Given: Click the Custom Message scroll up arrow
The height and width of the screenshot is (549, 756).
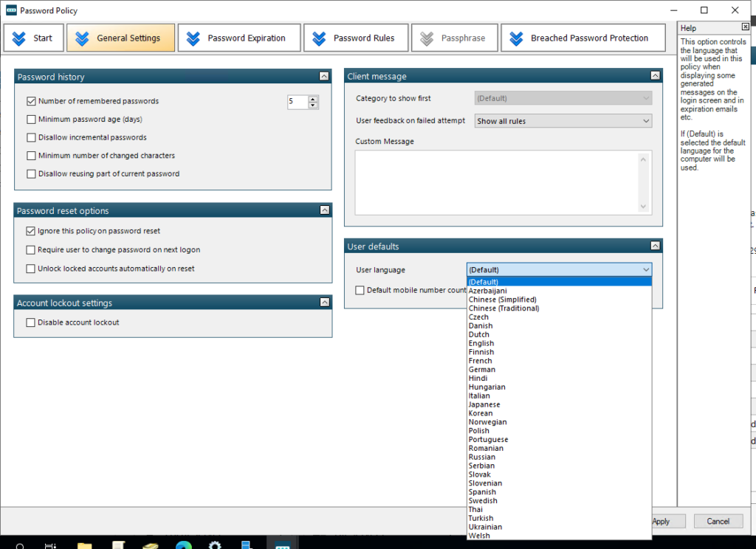Looking at the screenshot, I should point(643,159).
